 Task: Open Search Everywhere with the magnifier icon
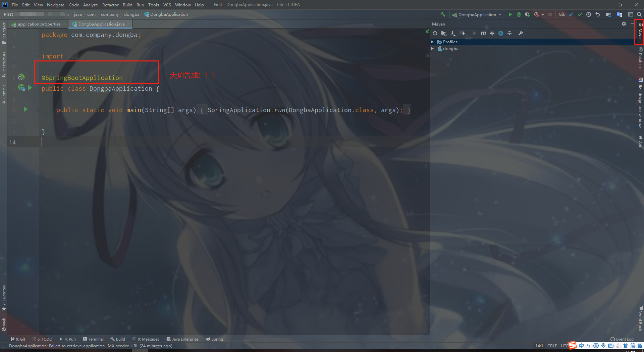point(639,14)
